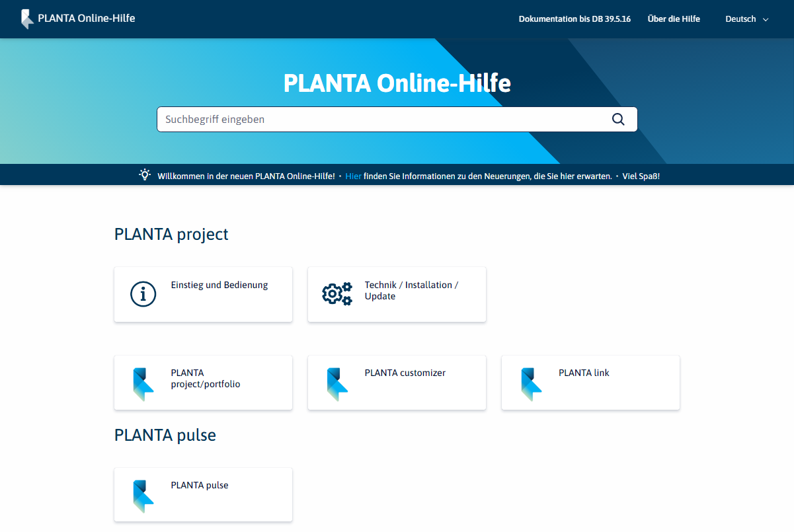Expand the Deutsch language dropdown
The width and height of the screenshot is (794, 532).
[x=740, y=19]
